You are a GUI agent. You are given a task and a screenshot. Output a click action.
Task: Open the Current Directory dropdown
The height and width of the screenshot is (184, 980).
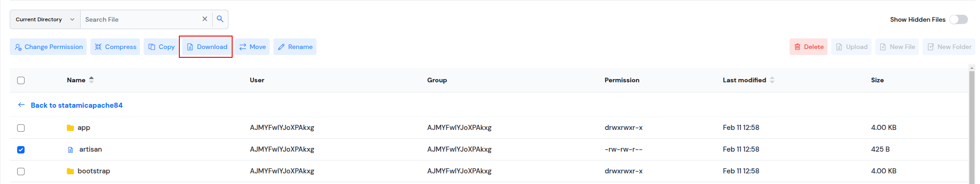pyautogui.click(x=45, y=19)
